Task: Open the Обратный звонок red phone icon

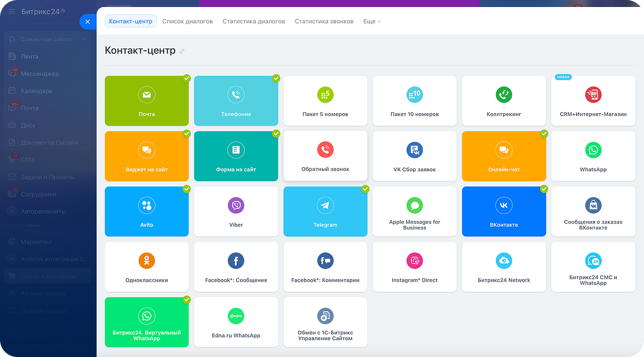Action: [325, 150]
